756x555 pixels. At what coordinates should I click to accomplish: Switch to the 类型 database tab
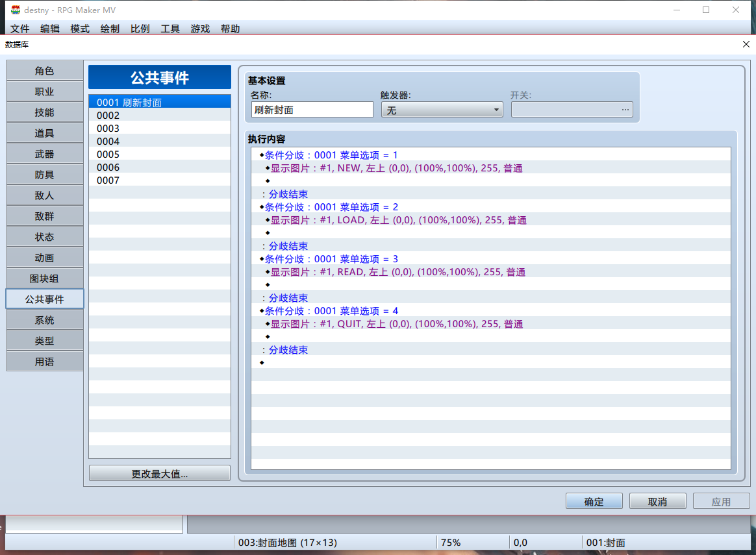[x=44, y=341]
